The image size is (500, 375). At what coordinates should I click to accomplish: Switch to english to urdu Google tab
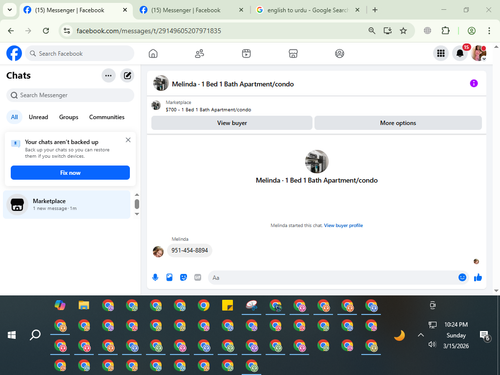point(307,10)
